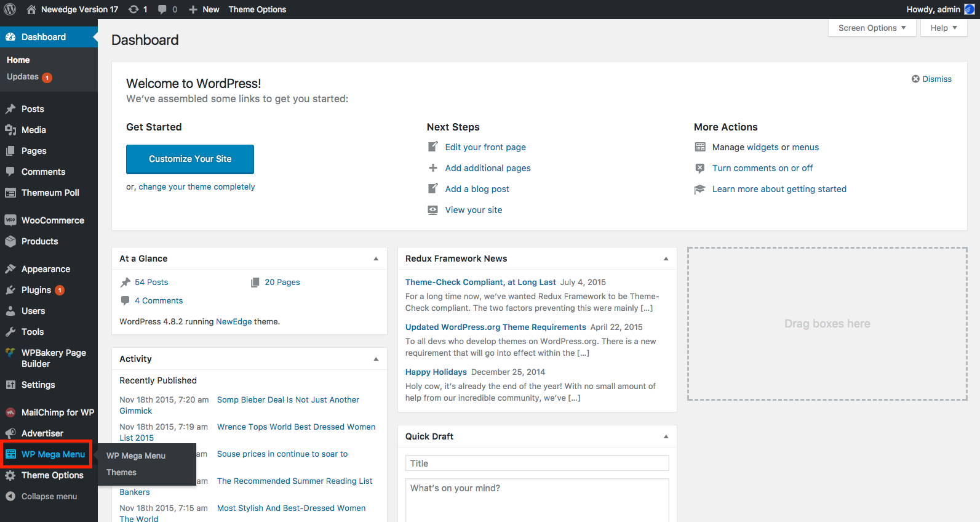
Task: Click the Quick Draft Title input field
Action: pyautogui.click(x=537, y=464)
